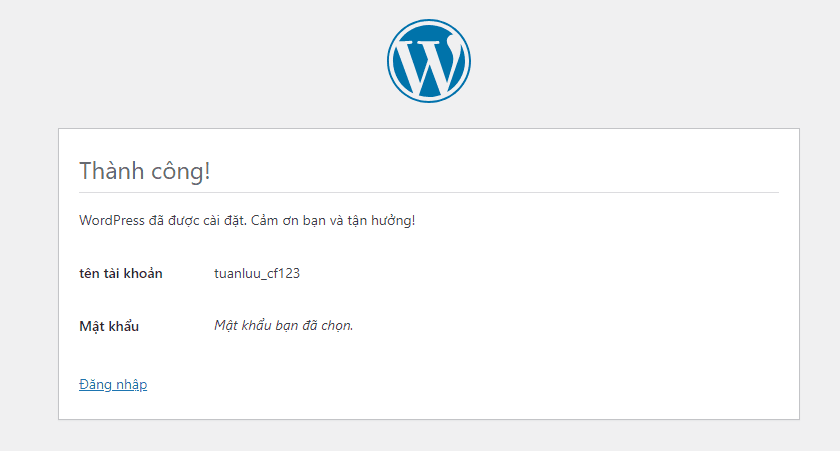This screenshot has width=840, height=451.
Task: Click the WordPress logo icon
Action: 429,61
